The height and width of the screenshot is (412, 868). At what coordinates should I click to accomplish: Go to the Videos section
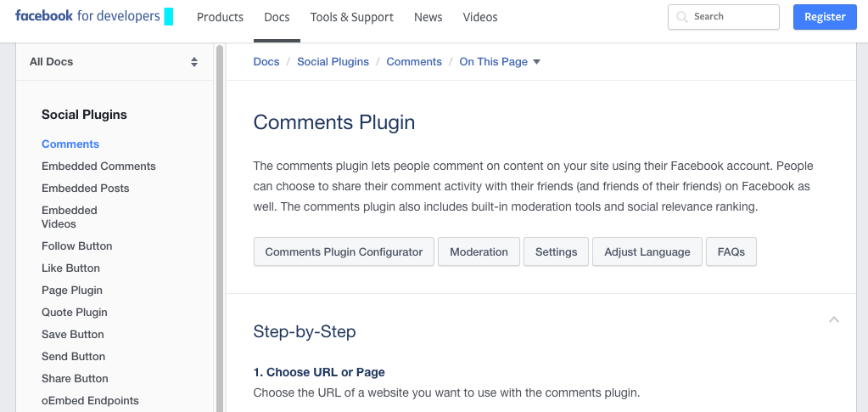pos(480,17)
